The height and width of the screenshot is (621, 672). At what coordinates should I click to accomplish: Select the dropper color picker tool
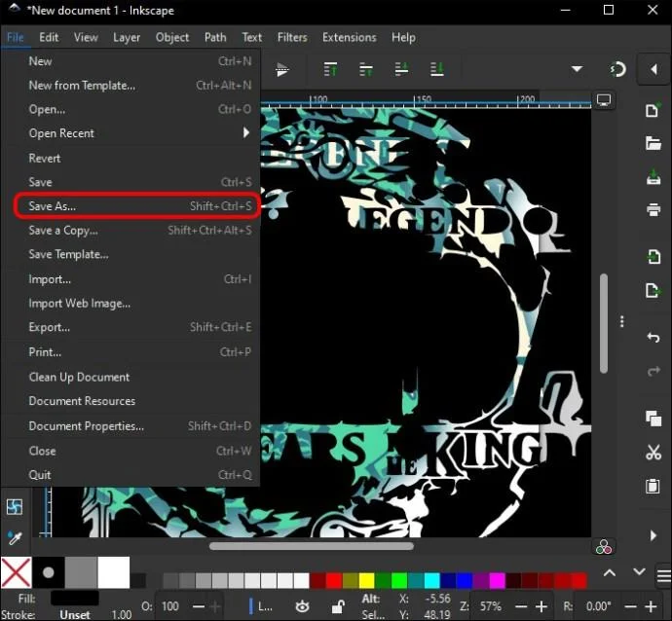[x=15, y=538]
